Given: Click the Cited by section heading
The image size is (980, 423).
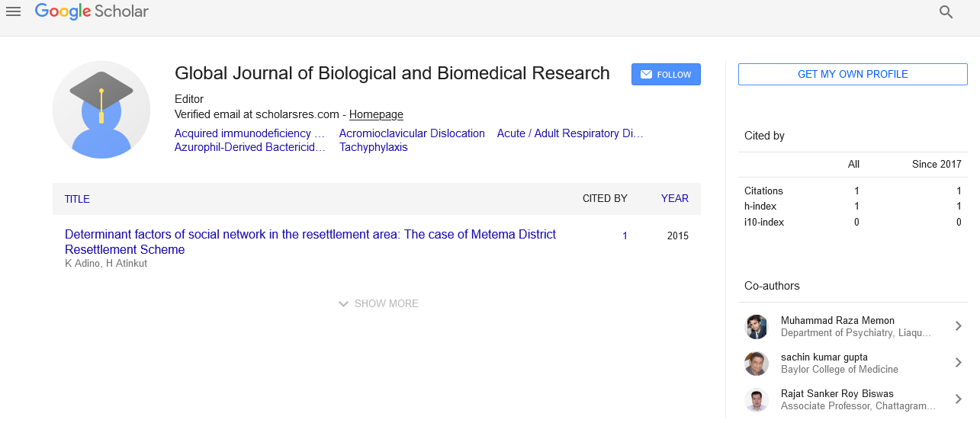Looking at the screenshot, I should (x=764, y=136).
